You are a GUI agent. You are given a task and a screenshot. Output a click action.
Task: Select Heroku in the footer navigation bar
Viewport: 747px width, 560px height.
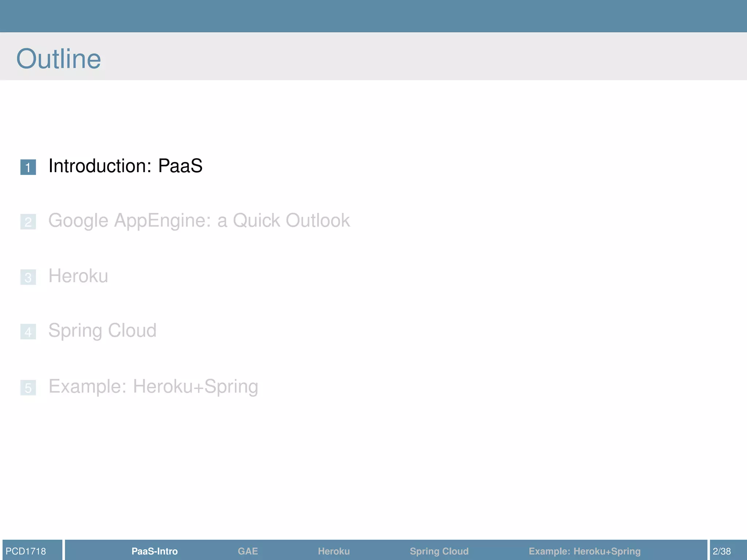click(x=334, y=551)
